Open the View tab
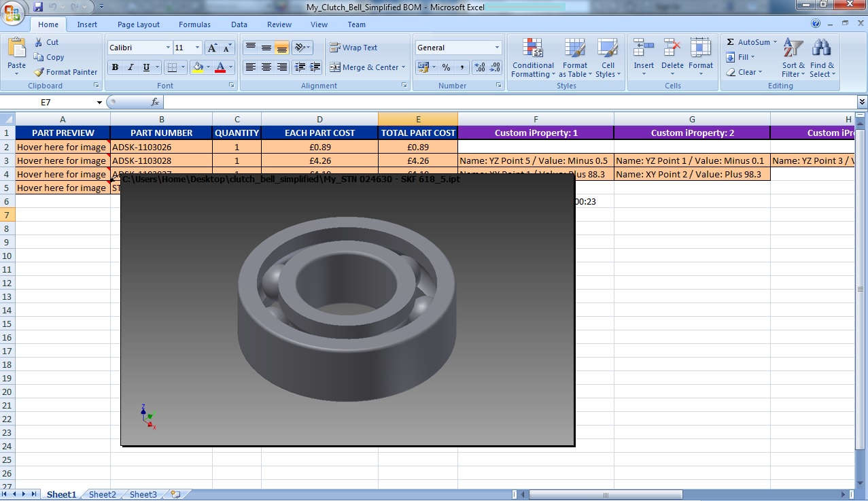868x501 pixels. pyautogui.click(x=319, y=24)
